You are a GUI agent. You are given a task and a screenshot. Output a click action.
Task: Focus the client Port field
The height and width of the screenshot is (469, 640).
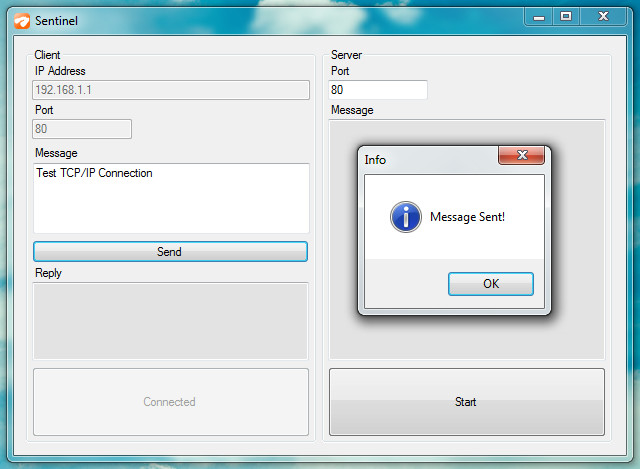(82, 129)
